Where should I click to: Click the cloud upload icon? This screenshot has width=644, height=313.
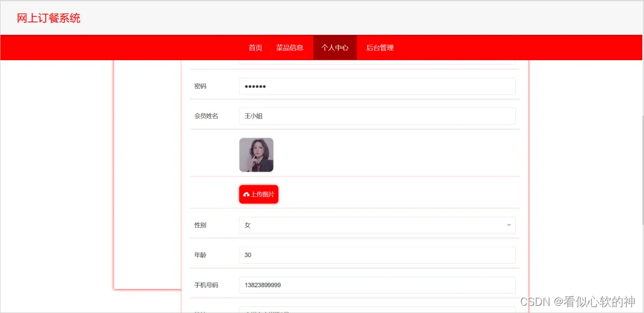pyautogui.click(x=247, y=194)
